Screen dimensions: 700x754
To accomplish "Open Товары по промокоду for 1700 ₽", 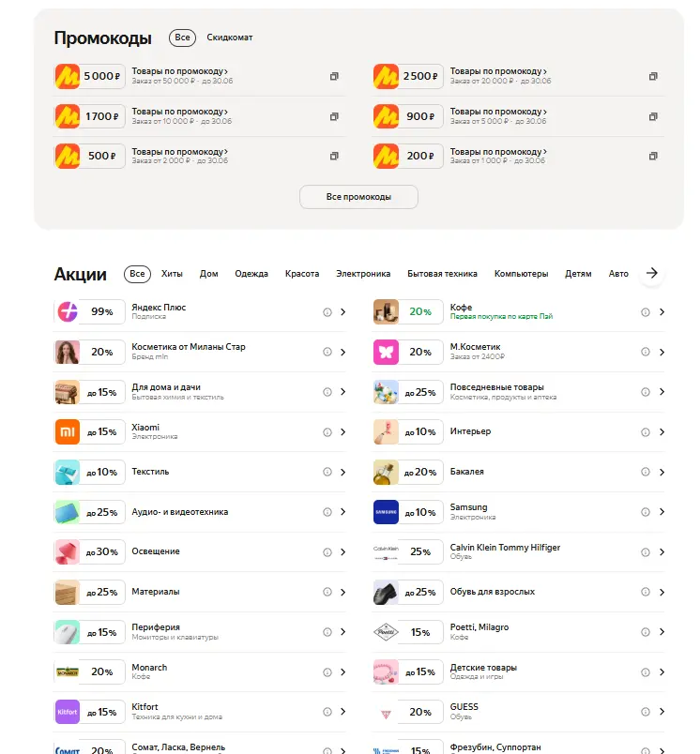I will point(179,112).
